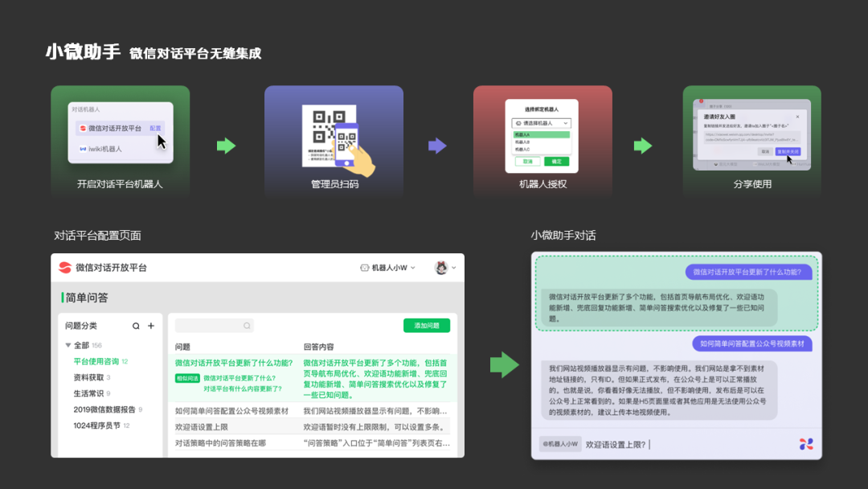Click the @机器人小W mention tag
Viewport: 868px width, 489px height.
pos(560,444)
